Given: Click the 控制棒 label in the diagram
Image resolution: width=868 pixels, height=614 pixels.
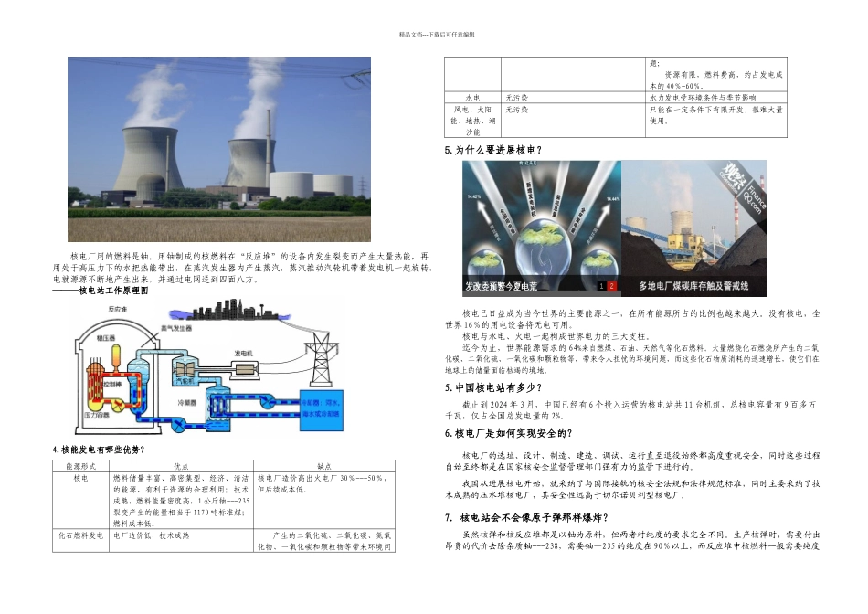Looking at the screenshot, I should point(113,384).
